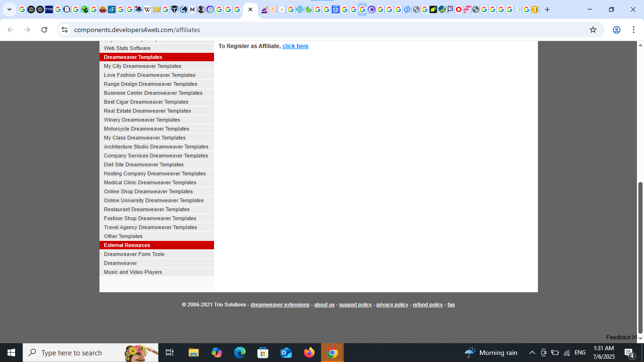Open the support policy footer link
The image size is (644, 362).
click(x=355, y=305)
